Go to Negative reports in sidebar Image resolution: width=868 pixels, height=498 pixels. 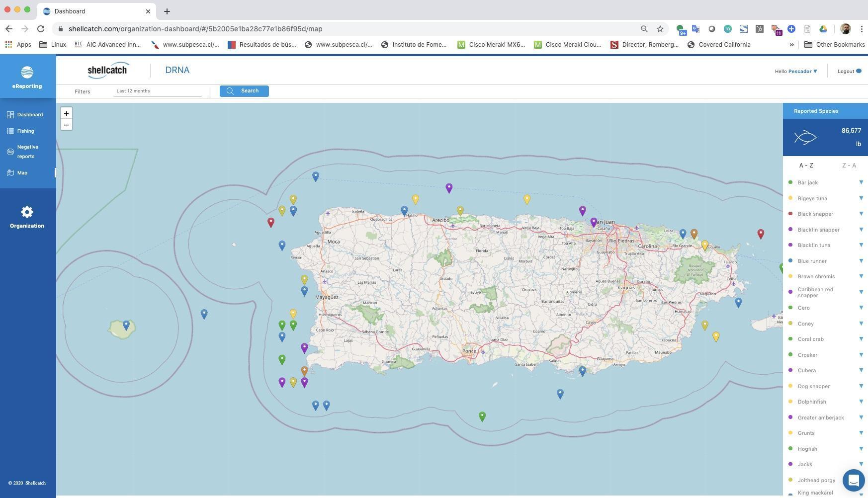27,152
